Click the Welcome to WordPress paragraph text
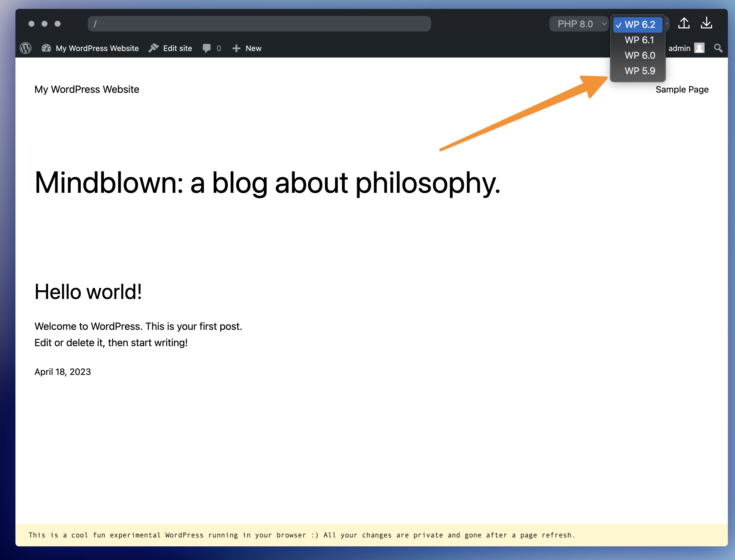 click(138, 334)
